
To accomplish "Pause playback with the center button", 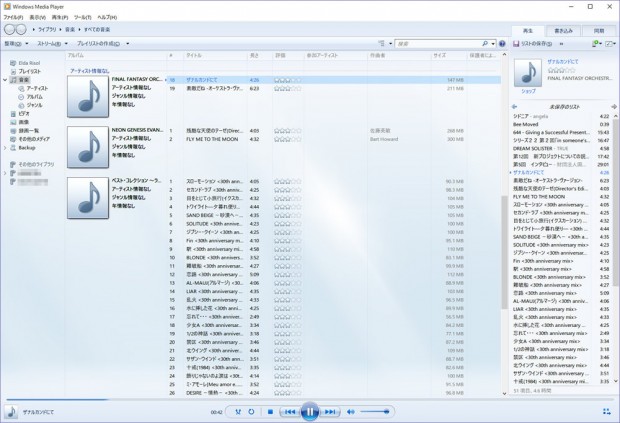I will click(310, 412).
